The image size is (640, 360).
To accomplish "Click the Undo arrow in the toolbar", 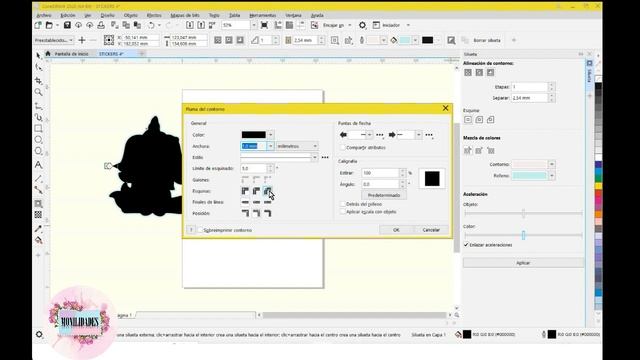I will point(151,25).
